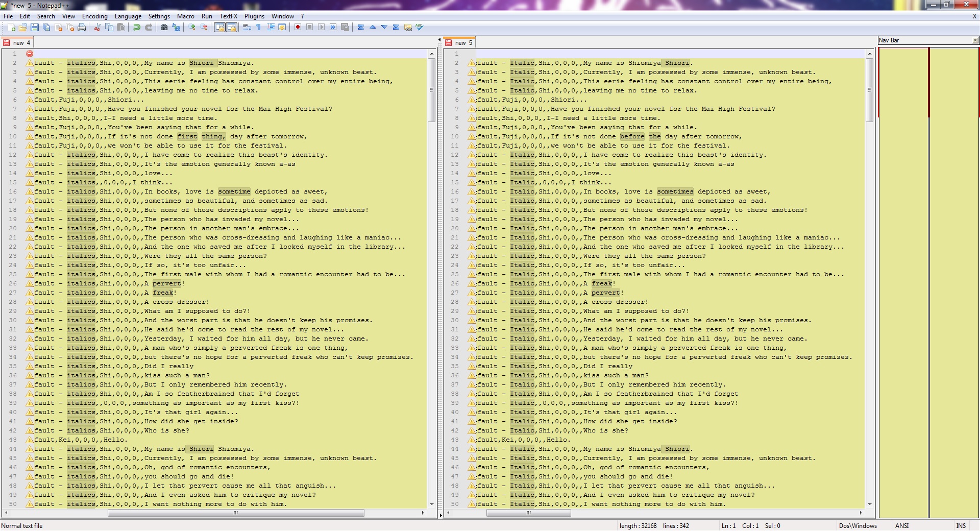Save the file with the floppy disk icon

34,27
